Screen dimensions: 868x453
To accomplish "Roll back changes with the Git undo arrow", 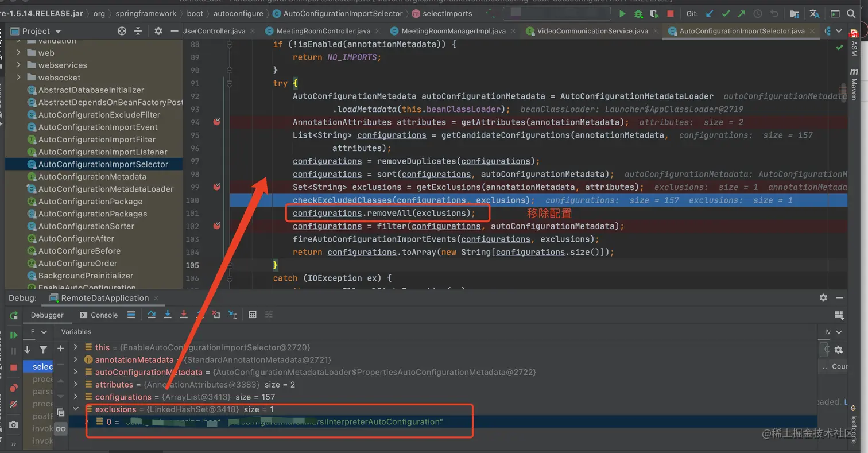I will pos(774,14).
